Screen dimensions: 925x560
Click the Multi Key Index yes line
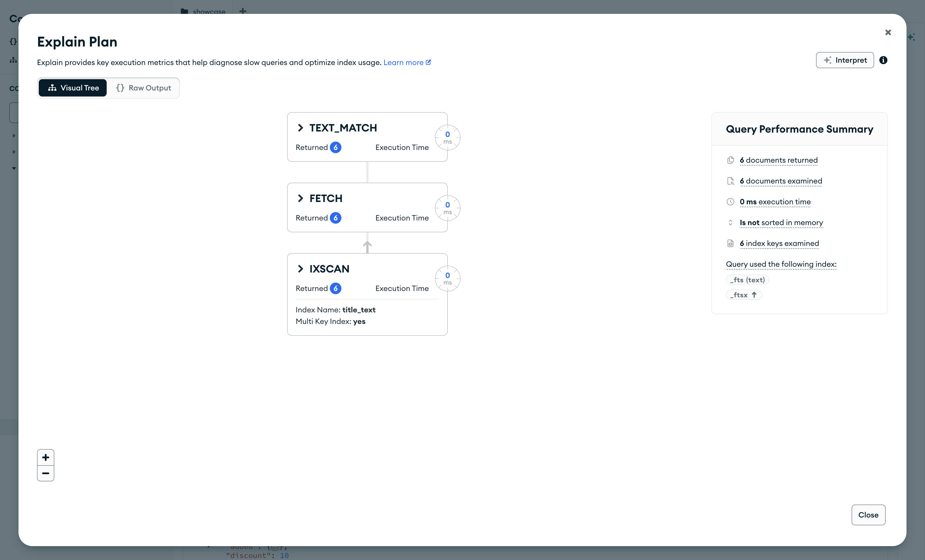coord(330,322)
